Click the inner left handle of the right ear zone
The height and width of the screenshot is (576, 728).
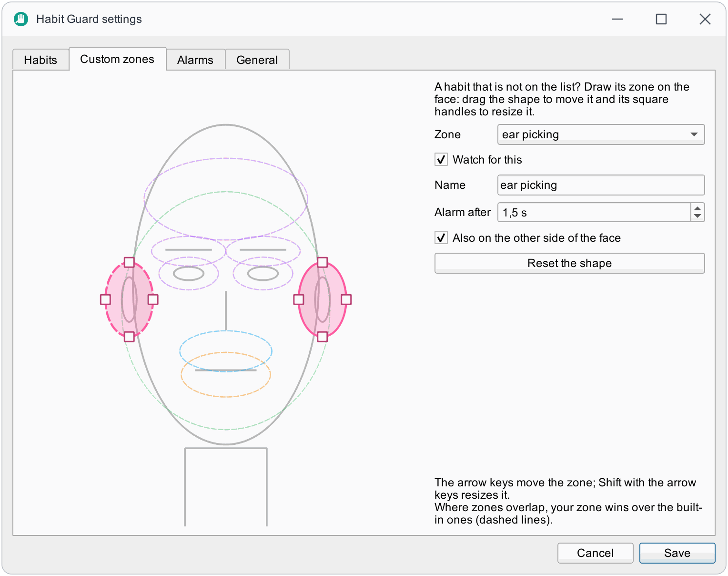tap(299, 299)
